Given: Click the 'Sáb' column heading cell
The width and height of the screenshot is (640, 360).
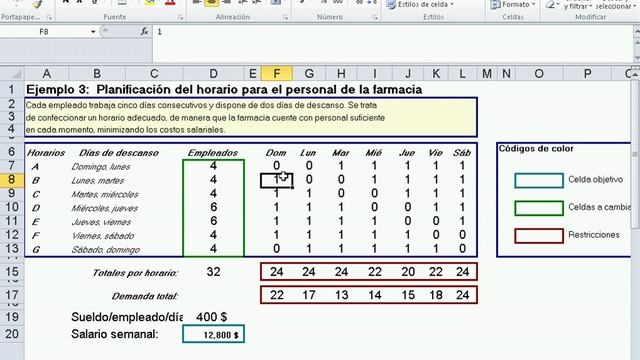Looking at the screenshot, I should click(462, 153).
